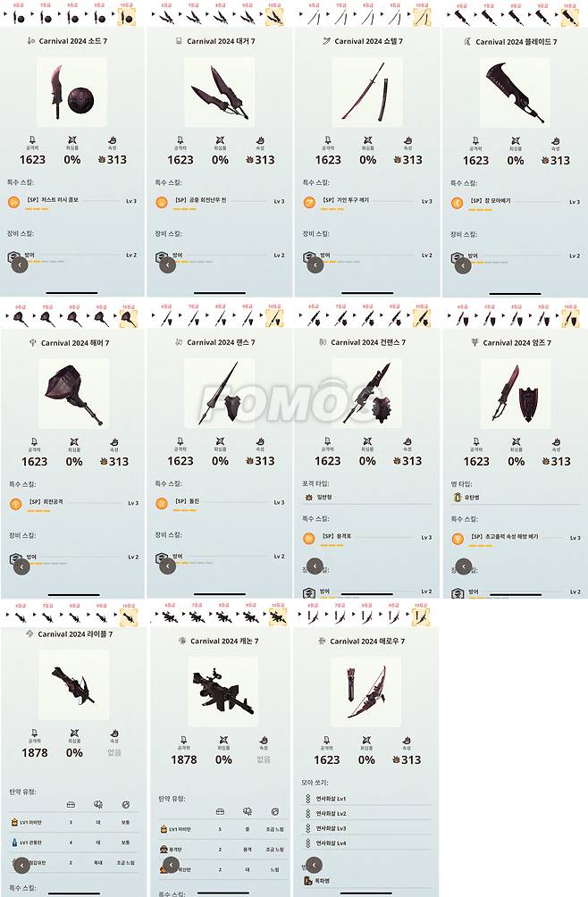
Task: Tap the back arrow on the 소드 7 panel
Action: point(20,264)
